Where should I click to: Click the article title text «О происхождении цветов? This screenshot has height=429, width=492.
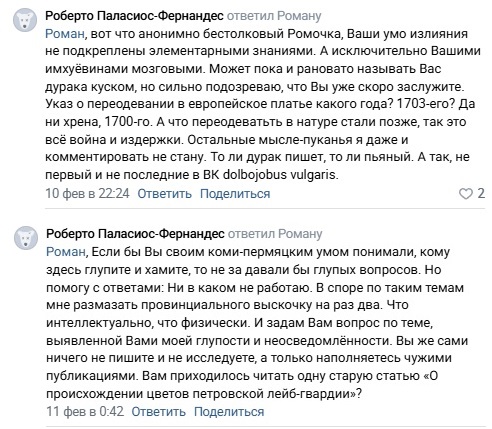242,385
